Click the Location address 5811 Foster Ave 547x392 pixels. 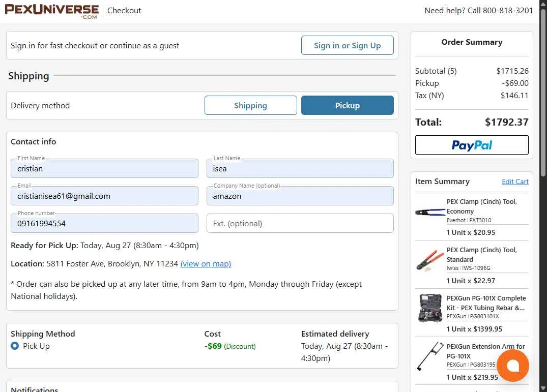pos(112,264)
